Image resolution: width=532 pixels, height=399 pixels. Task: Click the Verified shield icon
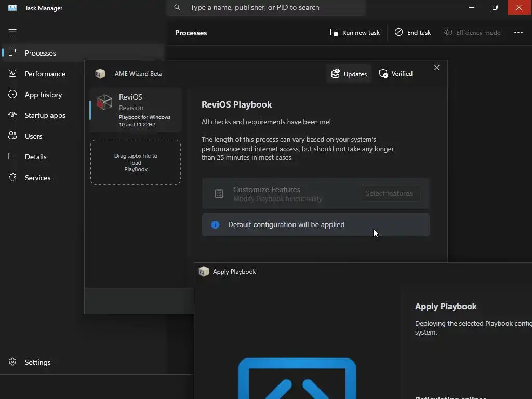[383, 73]
